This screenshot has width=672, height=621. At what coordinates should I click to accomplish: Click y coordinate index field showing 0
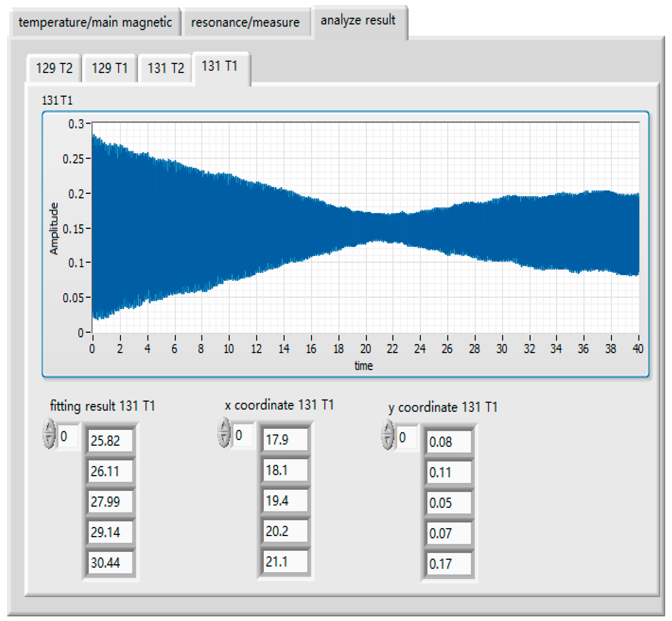pyautogui.click(x=407, y=437)
